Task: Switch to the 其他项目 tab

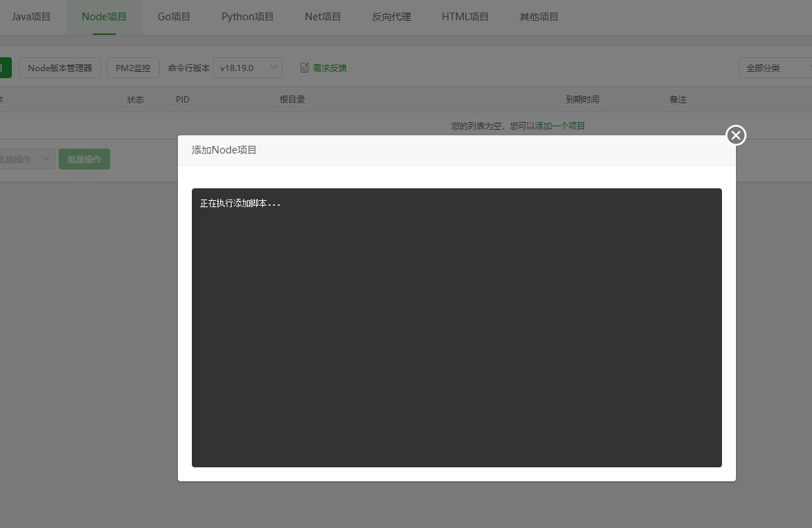Action: tap(539, 17)
